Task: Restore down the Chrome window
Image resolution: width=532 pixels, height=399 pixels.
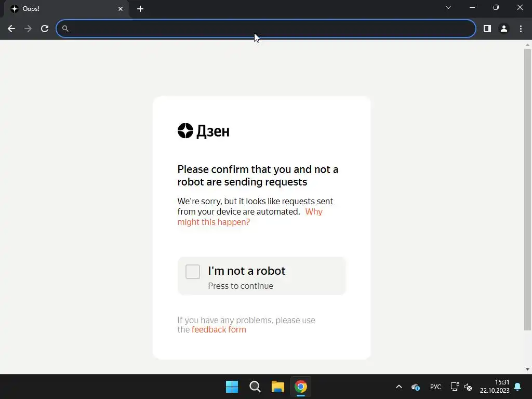Action: tap(496, 7)
